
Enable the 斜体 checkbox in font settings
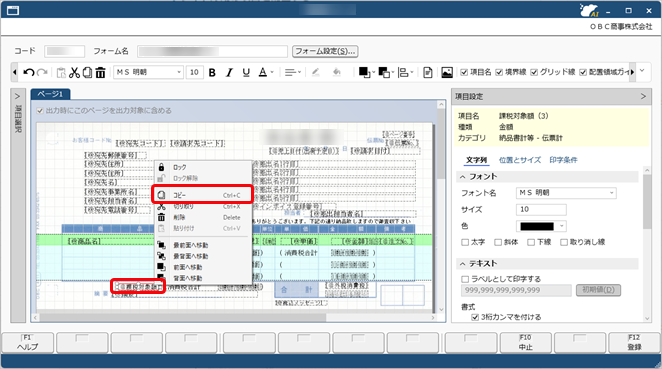tap(498, 242)
